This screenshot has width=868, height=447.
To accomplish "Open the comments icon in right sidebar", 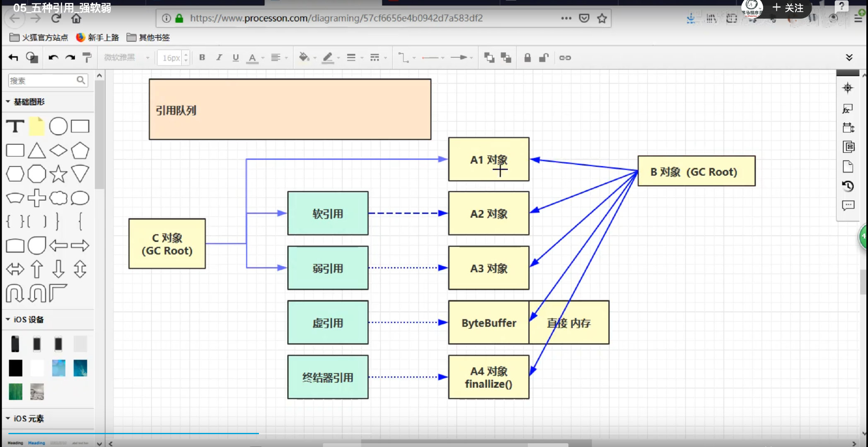I will tap(848, 206).
